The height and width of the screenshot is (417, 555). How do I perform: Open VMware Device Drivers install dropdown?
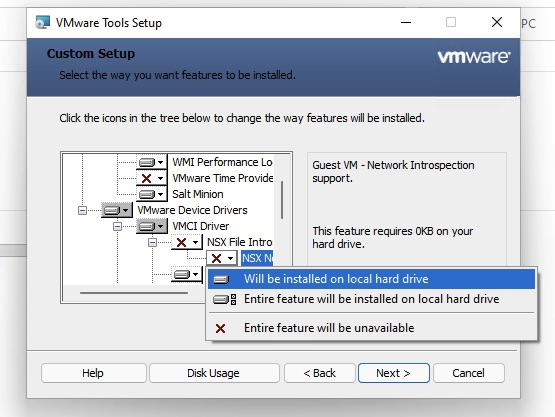(117, 210)
